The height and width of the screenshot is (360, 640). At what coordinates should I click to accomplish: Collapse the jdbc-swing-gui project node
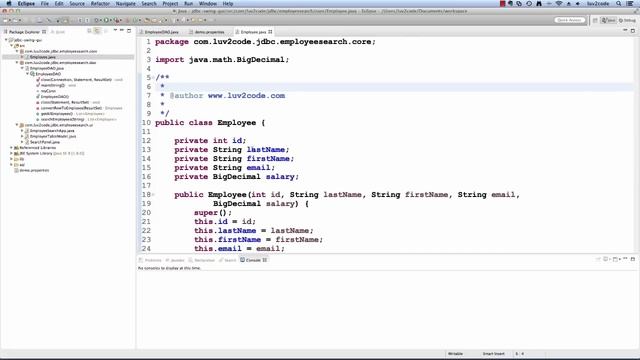tap(6, 40)
